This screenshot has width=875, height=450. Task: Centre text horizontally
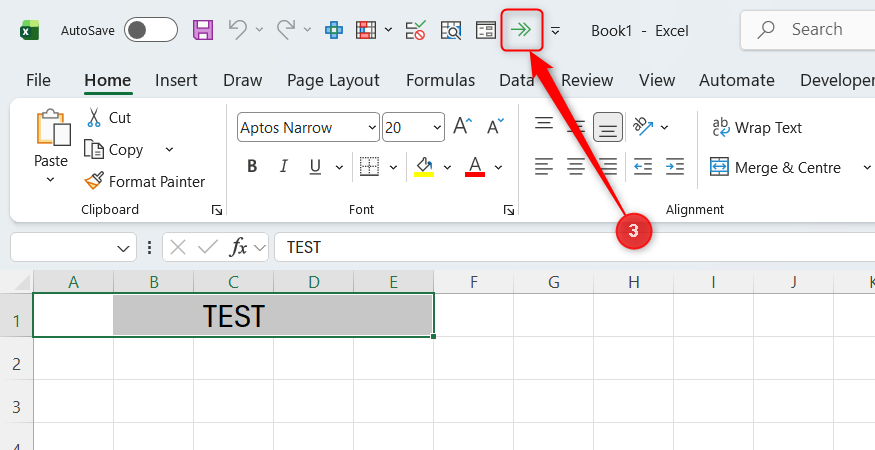click(x=576, y=166)
